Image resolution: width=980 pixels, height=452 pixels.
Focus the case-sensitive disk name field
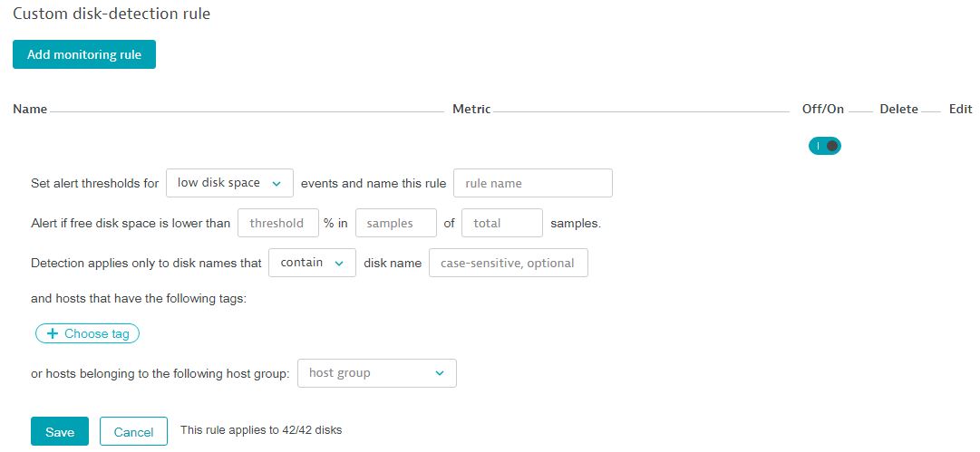[x=508, y=263]
